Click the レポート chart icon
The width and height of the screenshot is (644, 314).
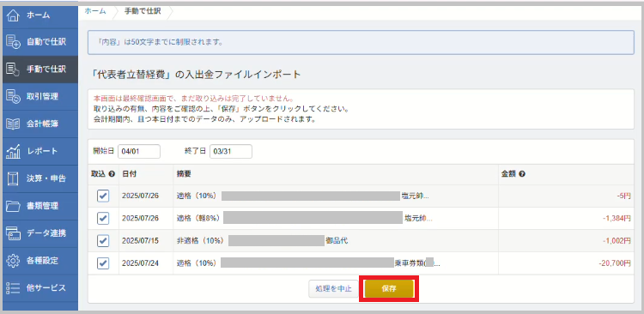(x=13, y=151)
